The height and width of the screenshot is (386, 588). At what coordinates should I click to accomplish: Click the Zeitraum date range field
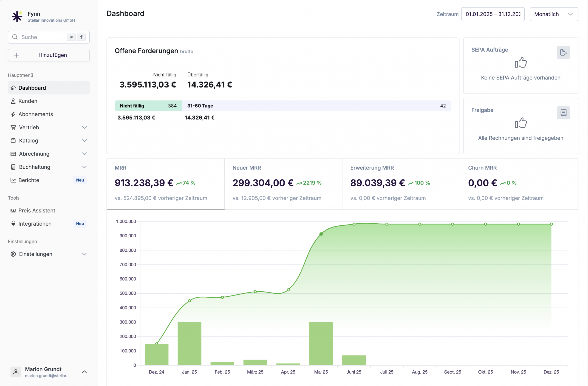click(492, 14)
